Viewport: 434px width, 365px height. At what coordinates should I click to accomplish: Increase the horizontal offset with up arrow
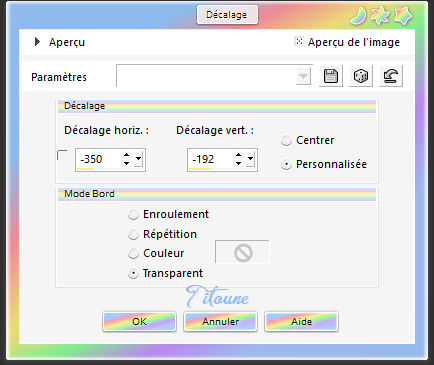tap(126, 155)
